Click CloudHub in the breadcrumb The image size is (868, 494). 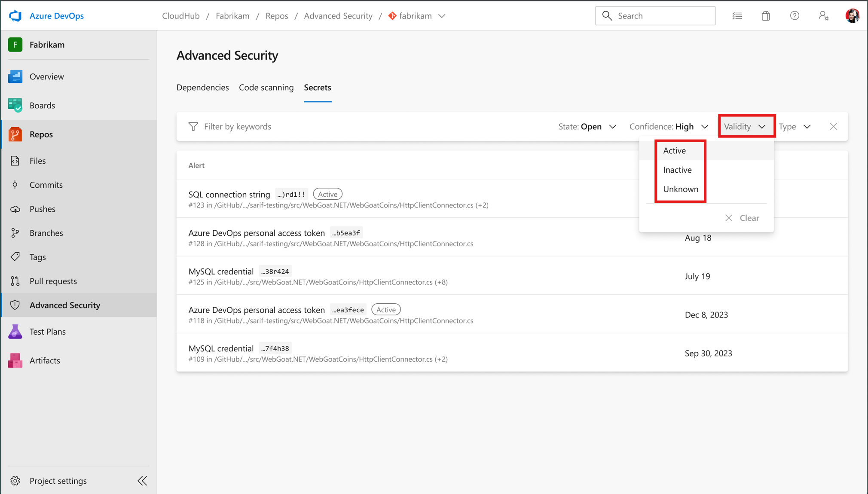(181, 16)
